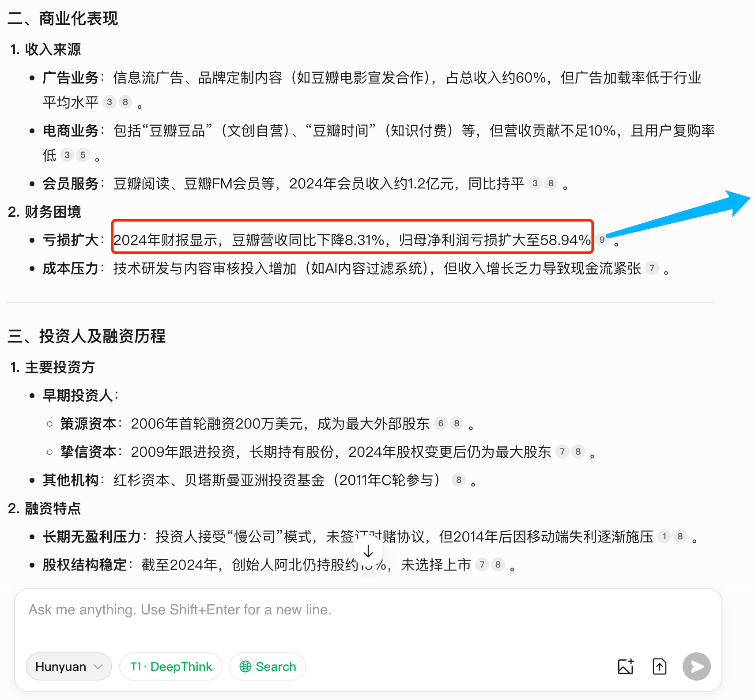Open citation 8 in the 股权结构稳定 line
The height and width of the screenshot is (700, 755).
point(498,565)
